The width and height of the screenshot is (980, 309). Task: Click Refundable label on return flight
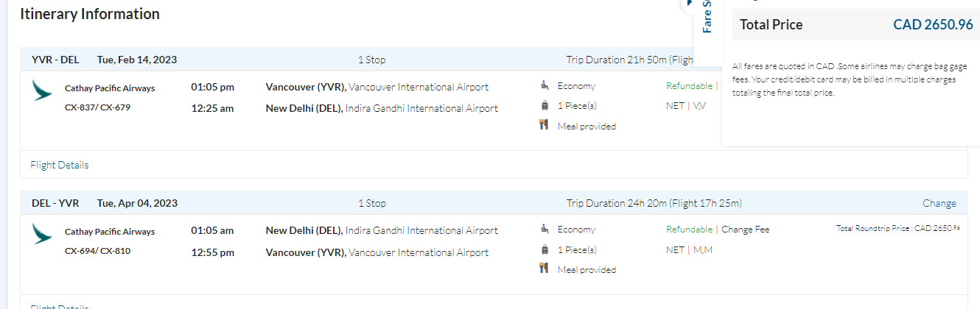(x=689, y=230)
